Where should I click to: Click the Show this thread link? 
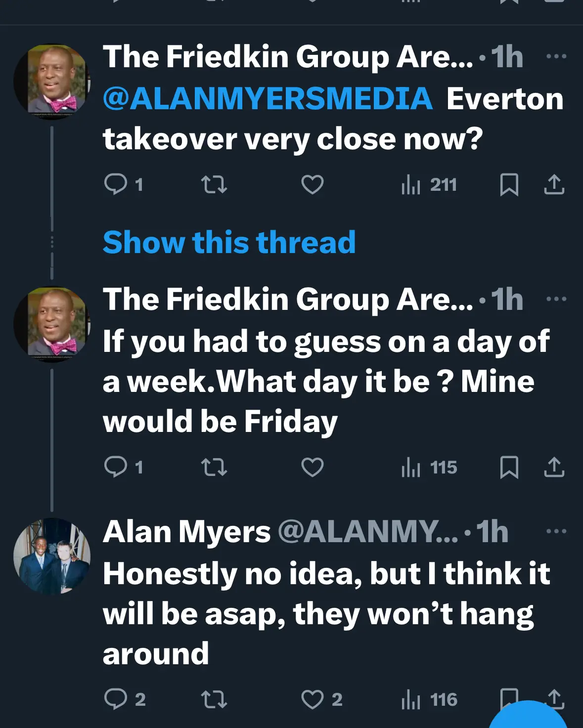click(229, 242)
